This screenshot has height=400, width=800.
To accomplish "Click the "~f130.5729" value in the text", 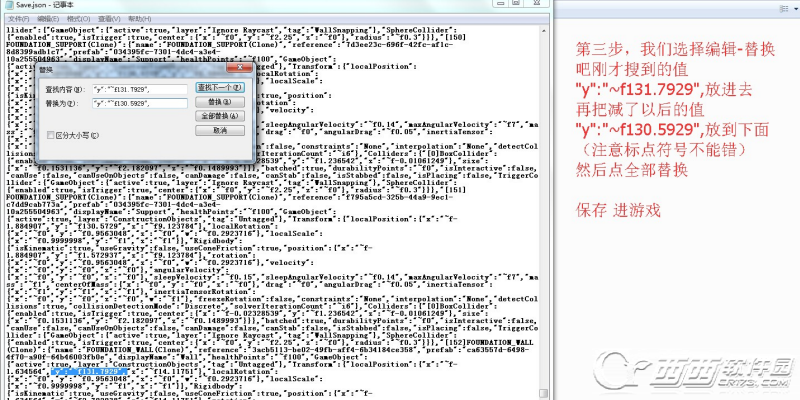I will click(107, 227).
